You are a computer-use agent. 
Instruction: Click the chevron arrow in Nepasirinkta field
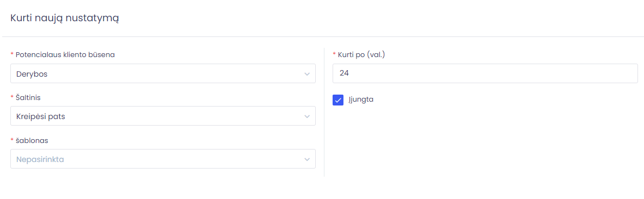pos(307,159)
